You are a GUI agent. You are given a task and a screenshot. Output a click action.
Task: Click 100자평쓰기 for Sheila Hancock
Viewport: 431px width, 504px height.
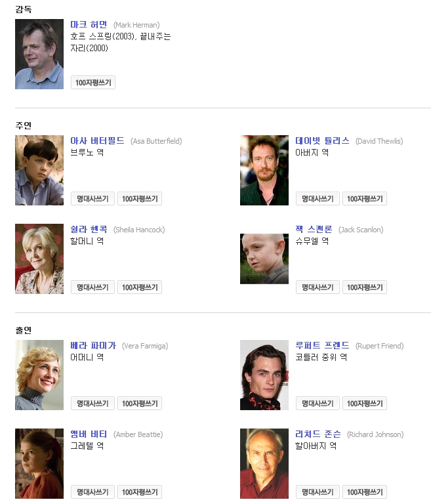click(140, 287)
